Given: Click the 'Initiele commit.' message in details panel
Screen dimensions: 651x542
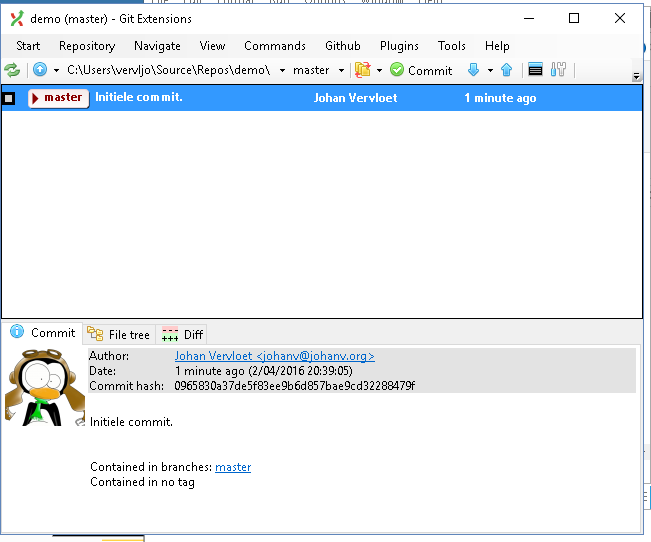Looking at the screenshot, I should [131, 422].
